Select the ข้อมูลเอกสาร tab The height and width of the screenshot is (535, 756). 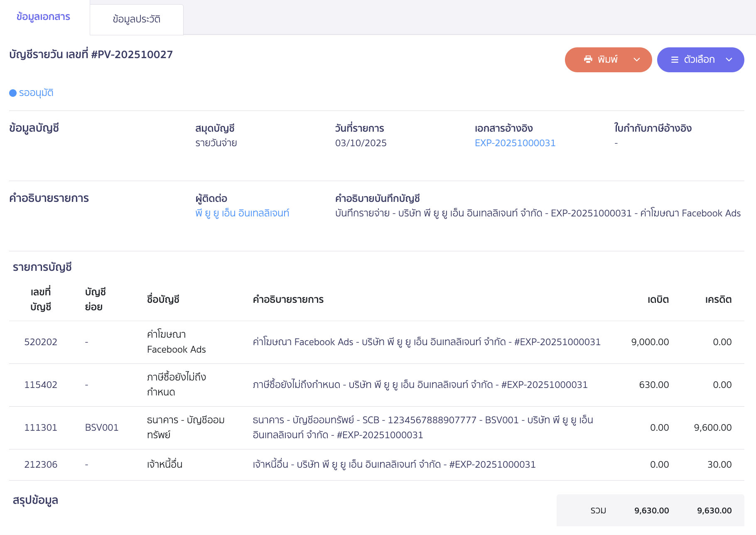point(43,17)
